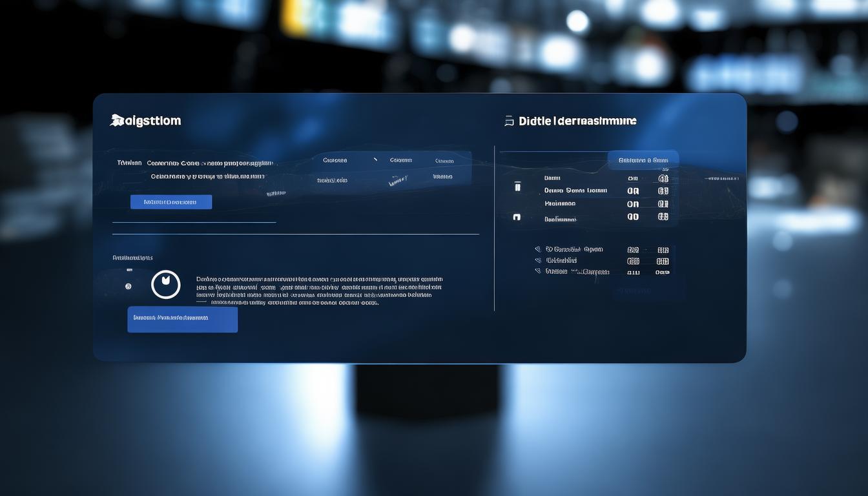868x496 pixels.
Task: Expand the highlighted selector above the settings list
Action: coord(643,160)
